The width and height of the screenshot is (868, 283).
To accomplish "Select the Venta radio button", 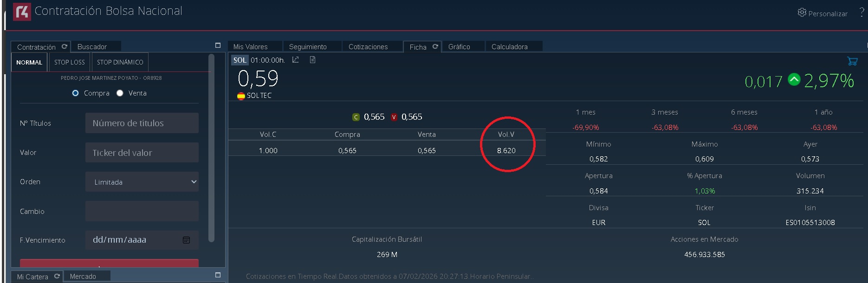I will 120,93.
